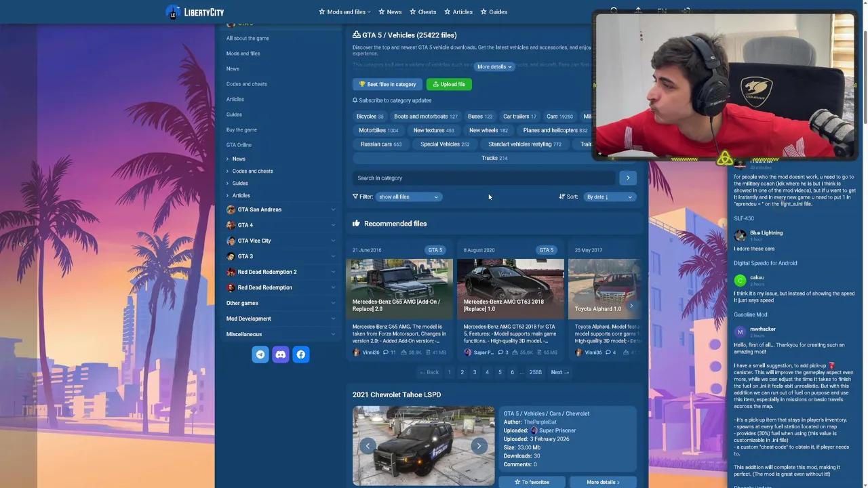The image size is (868, 488).
Task: Add Chevrolet Tahoe To favorites
Action: coord(532,482)
